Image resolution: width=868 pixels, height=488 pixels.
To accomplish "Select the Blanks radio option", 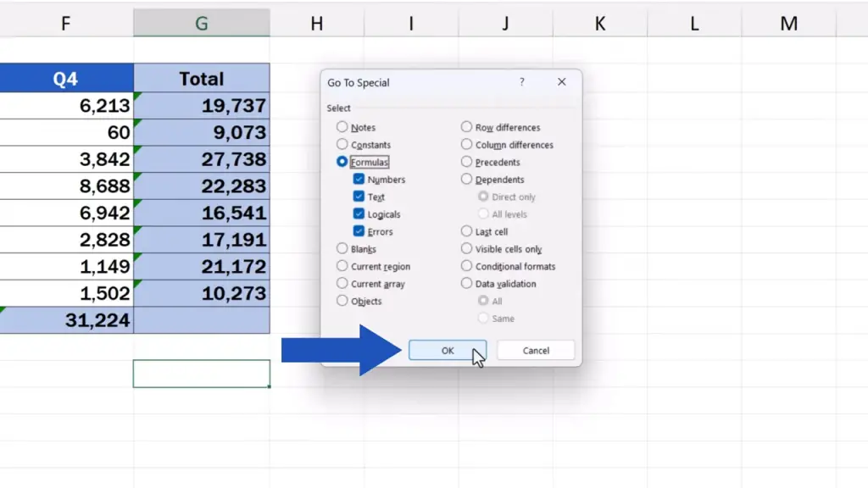I will point(342,249).
